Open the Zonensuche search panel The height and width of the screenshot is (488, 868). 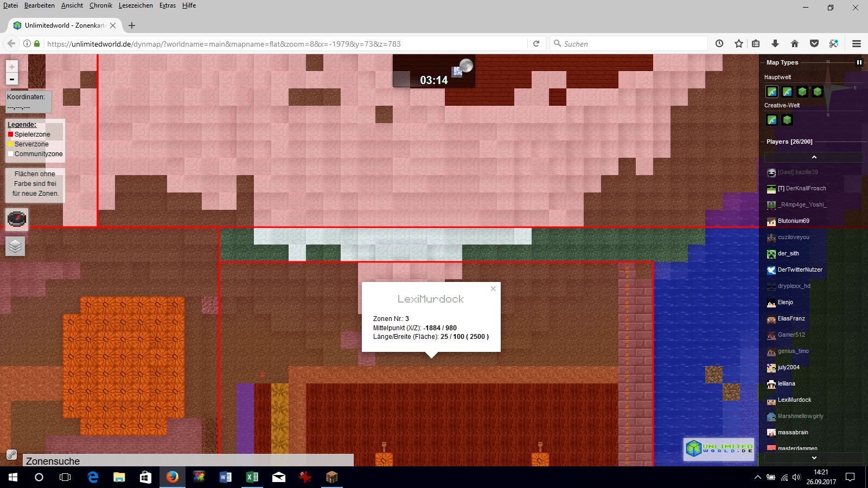coord(188,460)
